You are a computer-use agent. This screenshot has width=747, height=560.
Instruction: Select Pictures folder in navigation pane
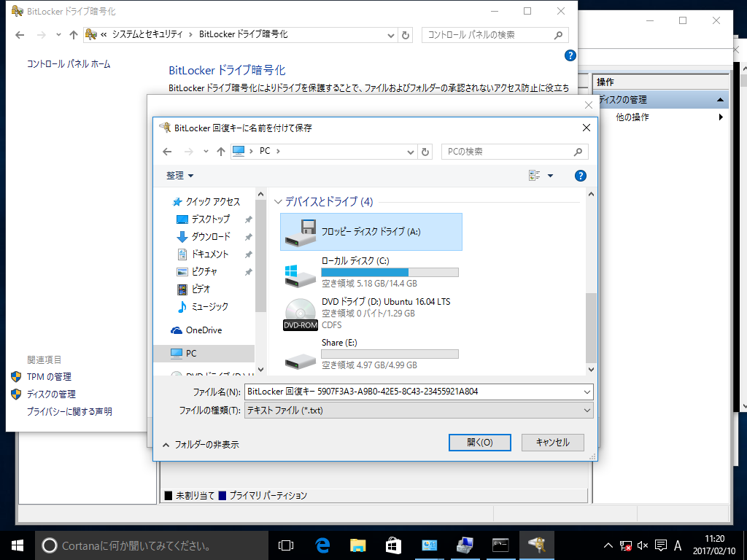point(197,272)
